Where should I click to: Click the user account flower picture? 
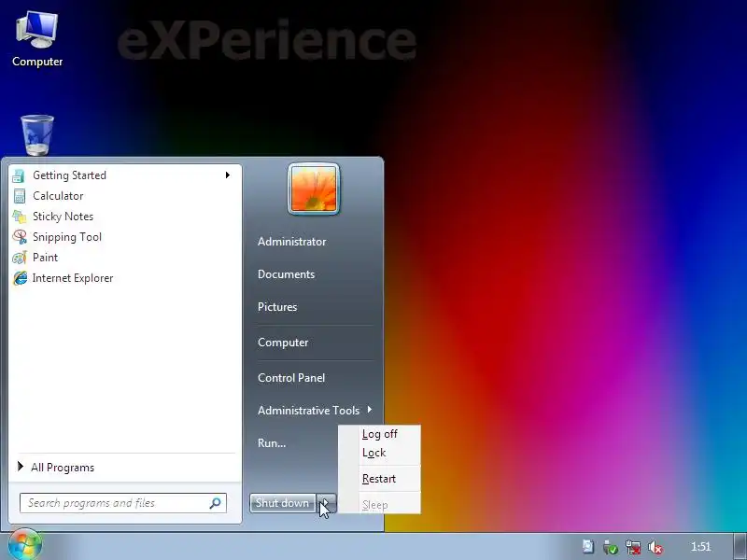tap(314, 189)
